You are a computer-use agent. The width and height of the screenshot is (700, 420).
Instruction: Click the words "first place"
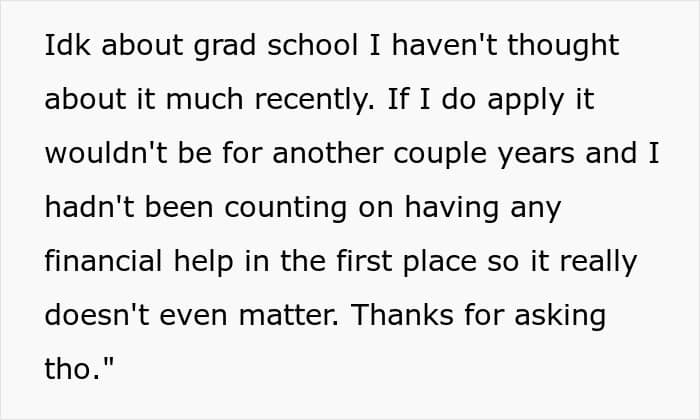point(406,262)
